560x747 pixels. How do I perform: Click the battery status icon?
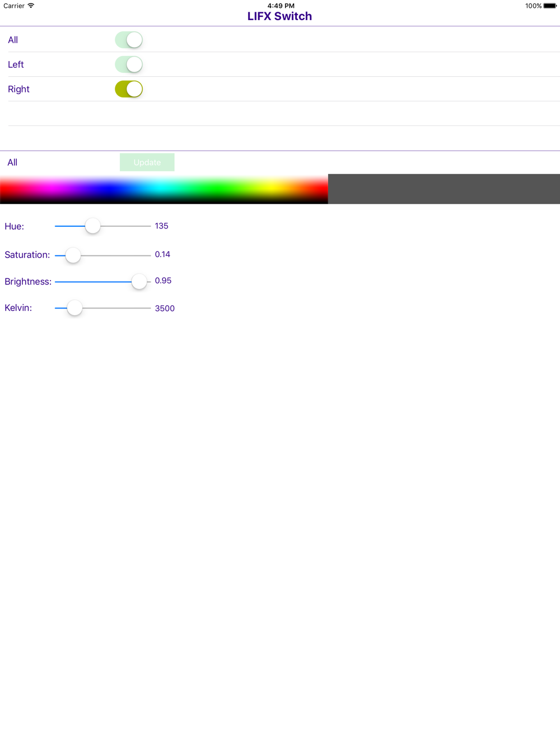550,6
